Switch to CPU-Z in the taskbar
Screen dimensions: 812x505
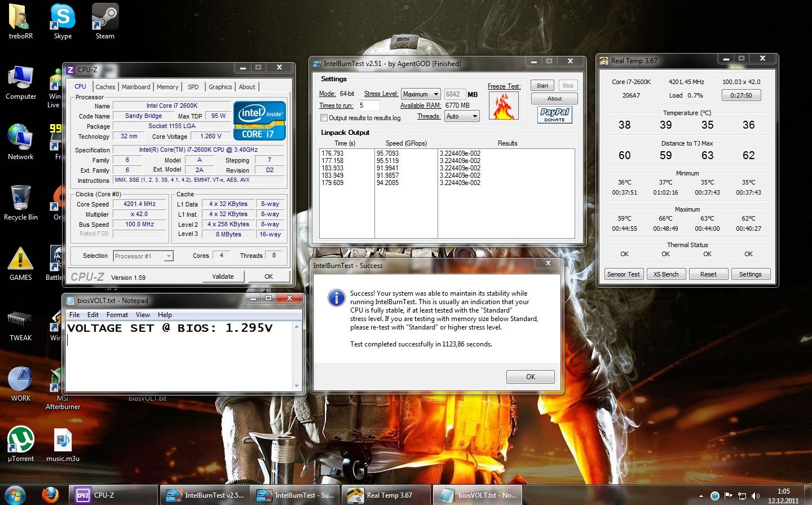coord(113,495)
